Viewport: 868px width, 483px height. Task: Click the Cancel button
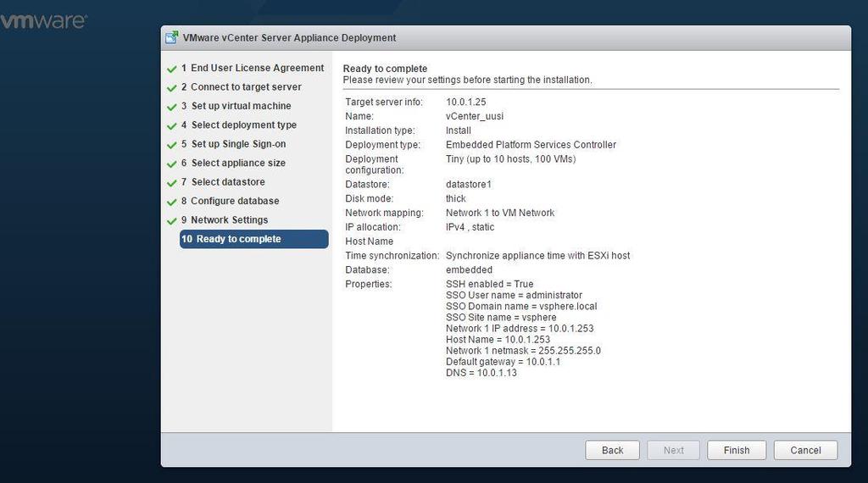pyautogui.click(x=805, y=450)
